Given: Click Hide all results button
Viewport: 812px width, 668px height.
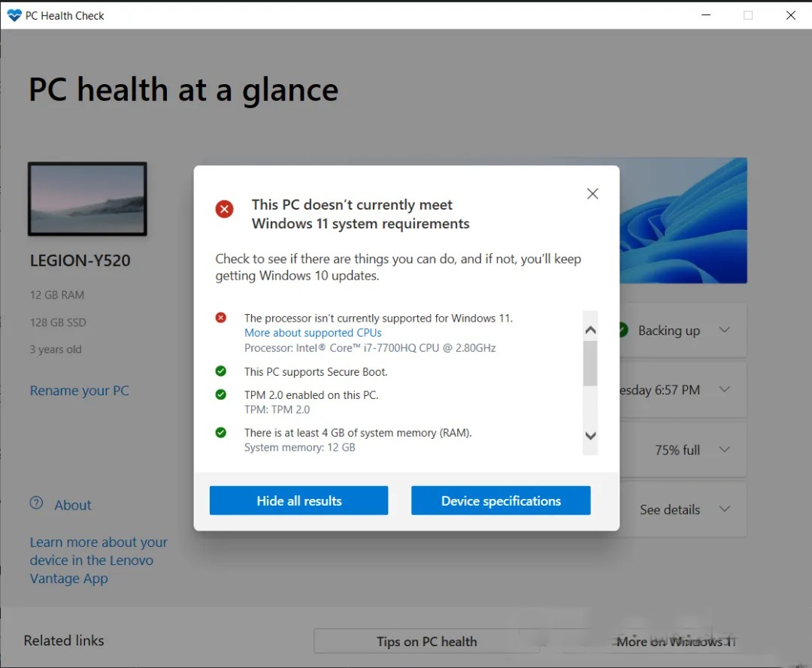Looking at the screenshot, I should coord(298,500).
